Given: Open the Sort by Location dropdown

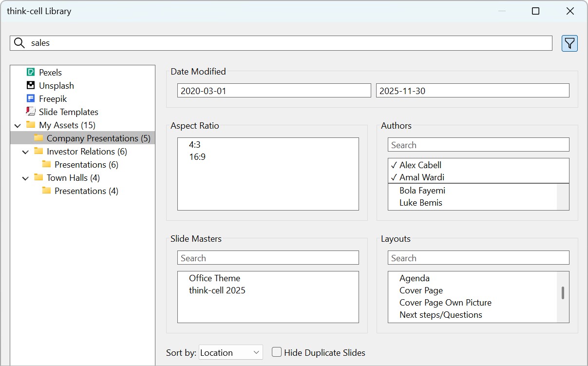Looking at the screenshot, I should click(231, 352).
